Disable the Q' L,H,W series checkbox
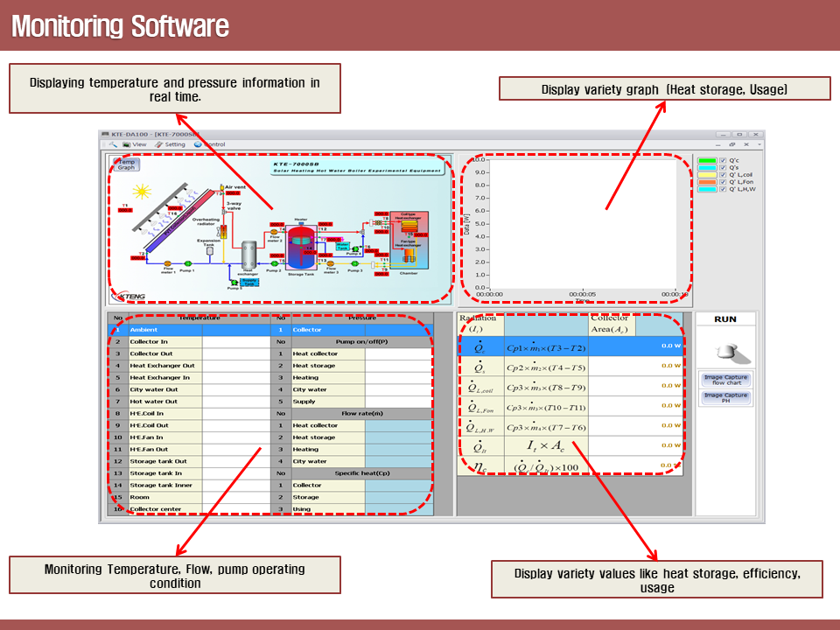 [x=723, y=189]
